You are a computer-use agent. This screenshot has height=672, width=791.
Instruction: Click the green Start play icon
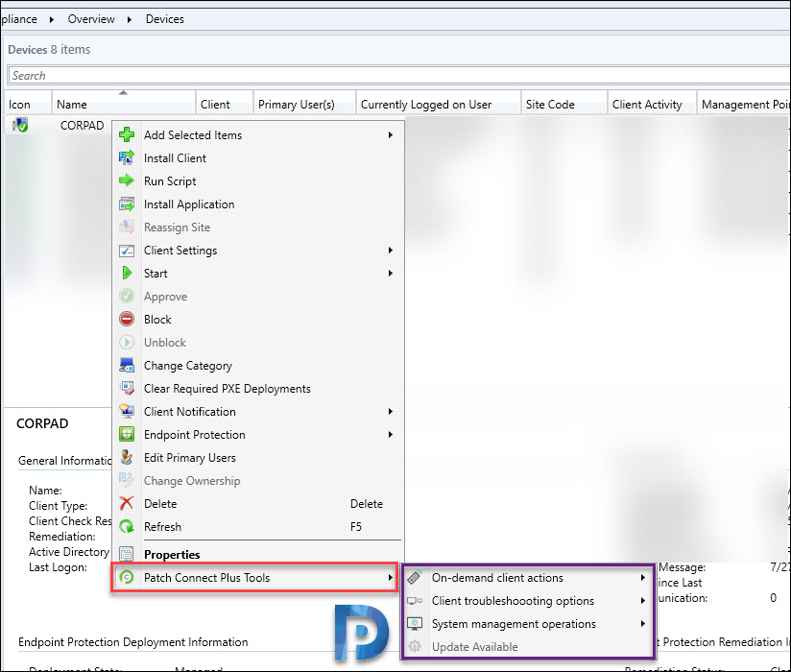127,273
